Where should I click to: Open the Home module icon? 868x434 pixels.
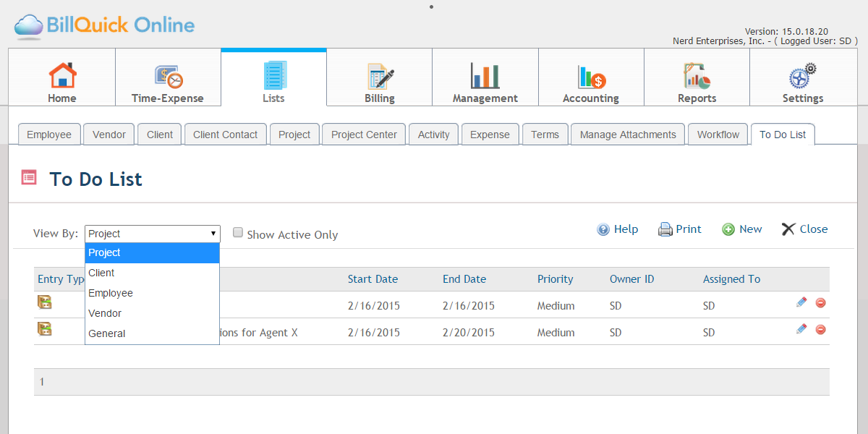click(62, 75)
